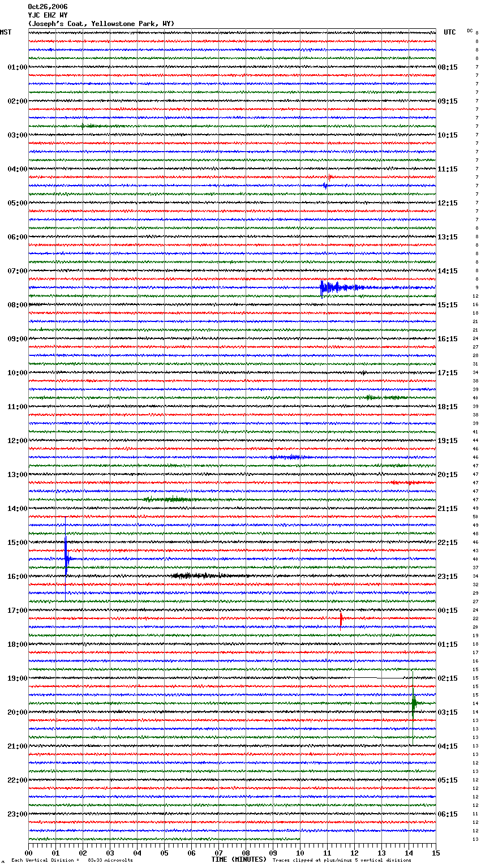Click the tall blue spike near 15:30 MST

[x=66, y=559]
